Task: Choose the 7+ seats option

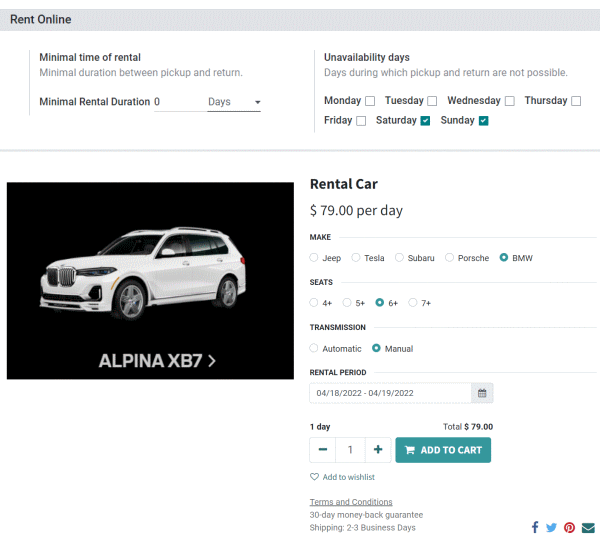Action: pyautogui.click(x=412, y=303)
